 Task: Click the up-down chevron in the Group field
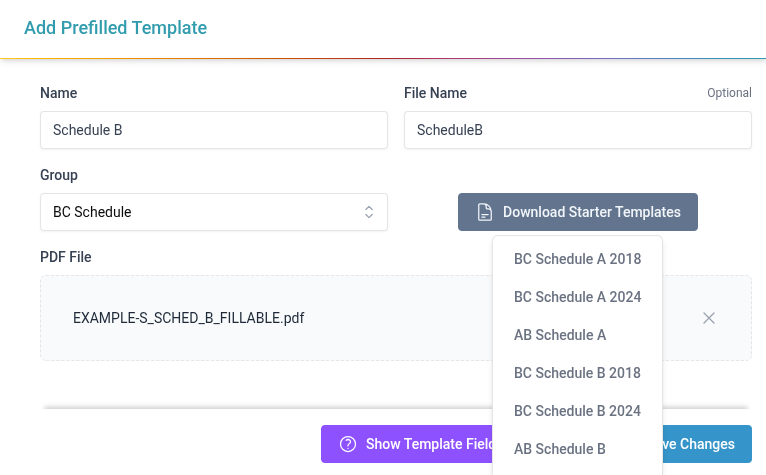pyautogui.click(x=369, y=212)
